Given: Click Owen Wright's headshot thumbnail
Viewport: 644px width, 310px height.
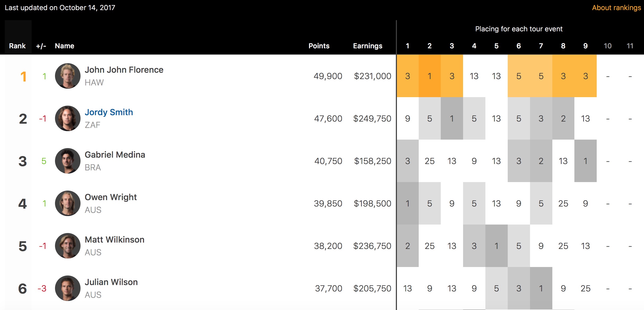Looking at the screenshot, I should pos(67,203).
